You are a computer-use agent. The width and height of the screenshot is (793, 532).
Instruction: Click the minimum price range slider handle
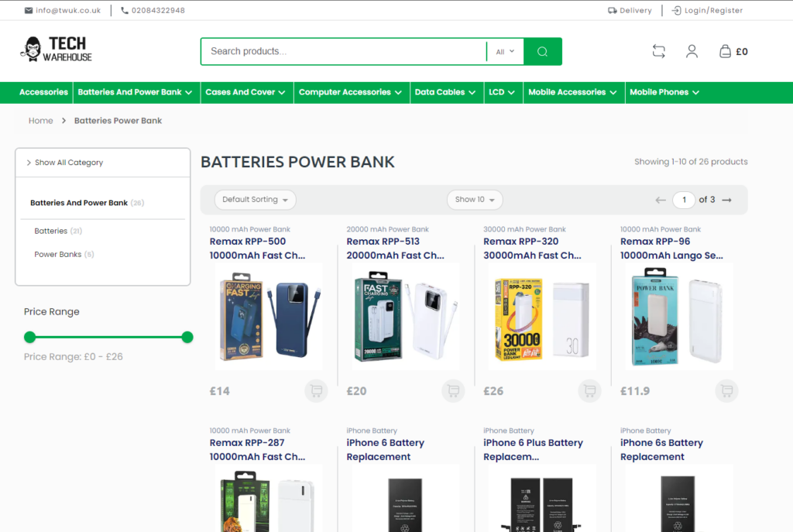[30, 337]
